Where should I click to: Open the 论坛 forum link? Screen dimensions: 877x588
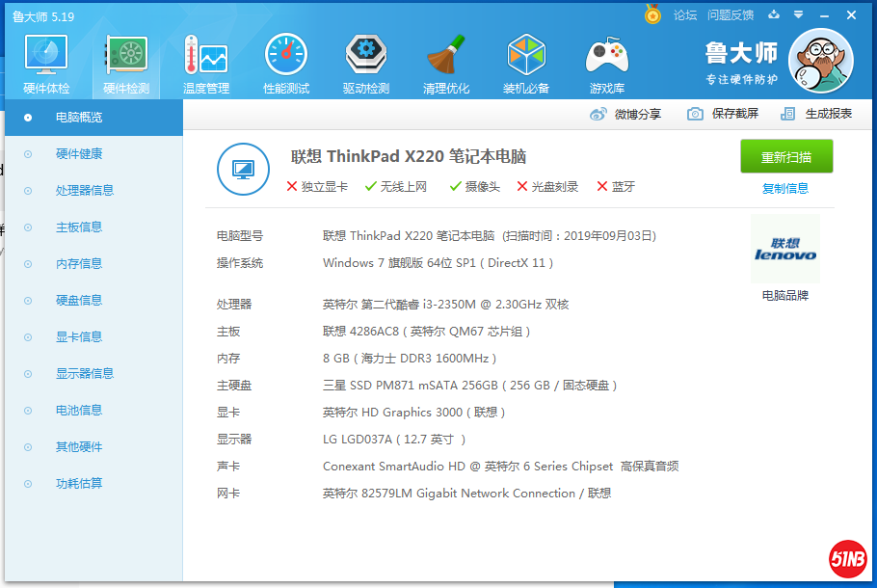point(686,15)
